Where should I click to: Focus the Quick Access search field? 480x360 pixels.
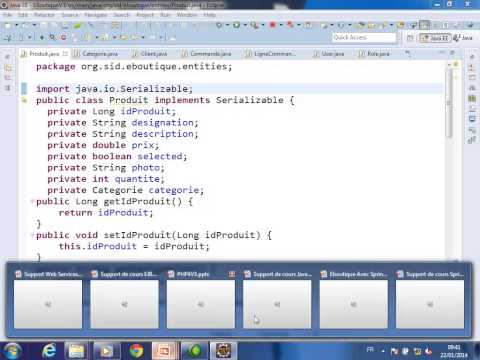click(x=364, y=38)
